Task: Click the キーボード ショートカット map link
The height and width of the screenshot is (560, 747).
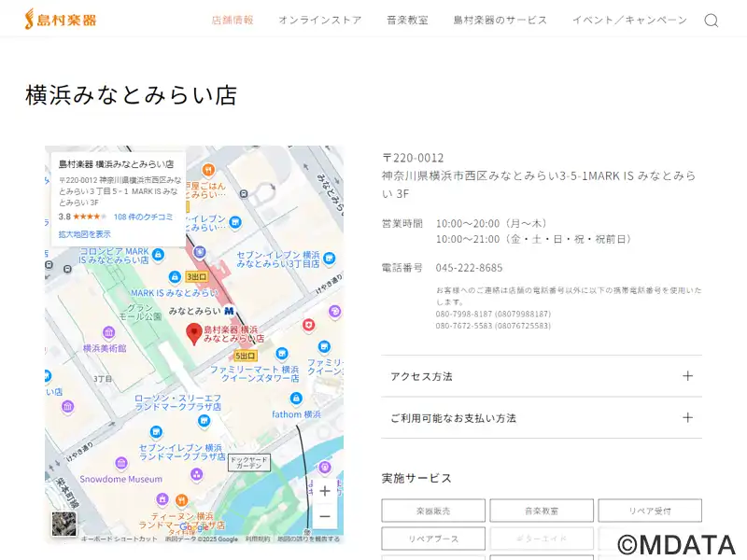Action: tap(120, 539)
